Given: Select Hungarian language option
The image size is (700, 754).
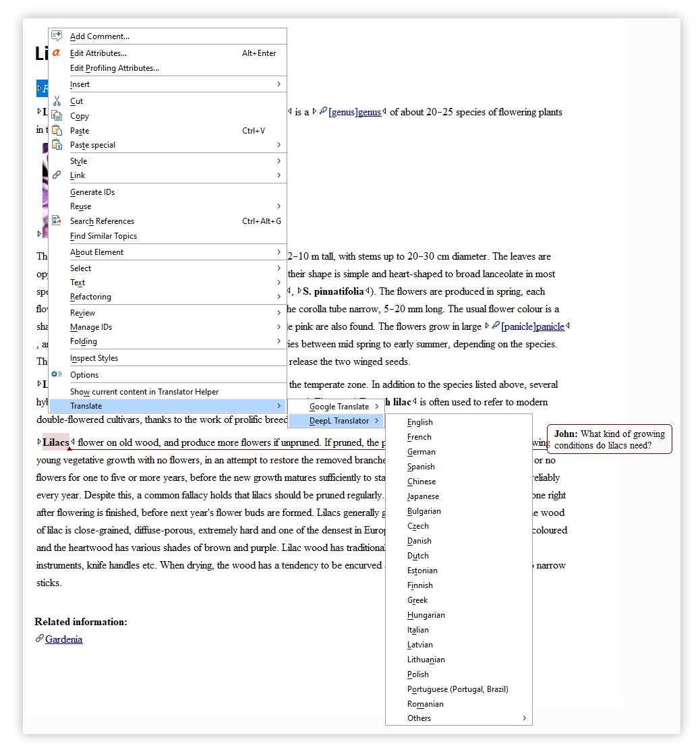Looking at the screenshot, I should point(459,615).
